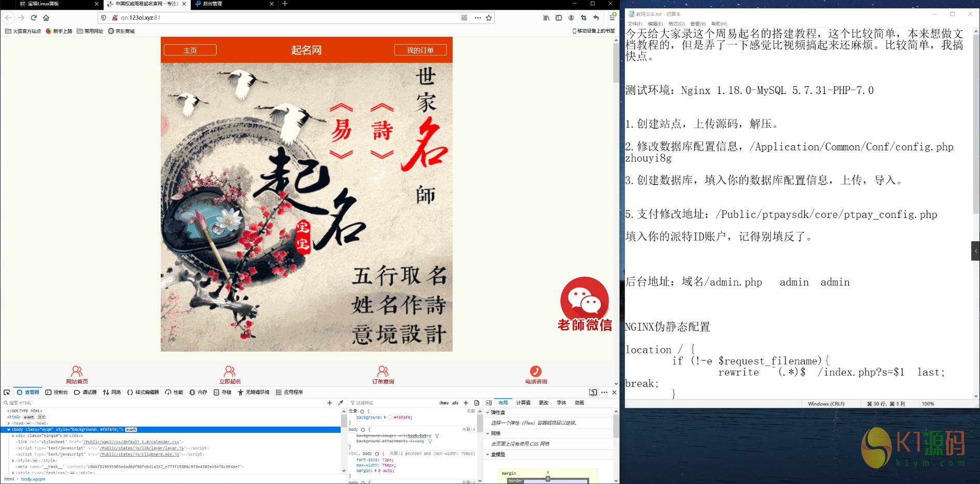Open the 计算值 computed tab
Screen dimensions: 980x484
(524, 403)
